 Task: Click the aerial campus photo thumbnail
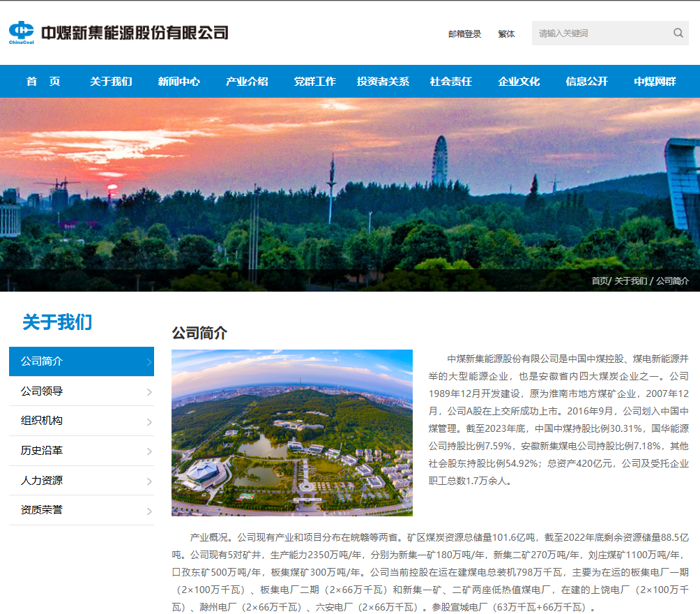point(292,433)
